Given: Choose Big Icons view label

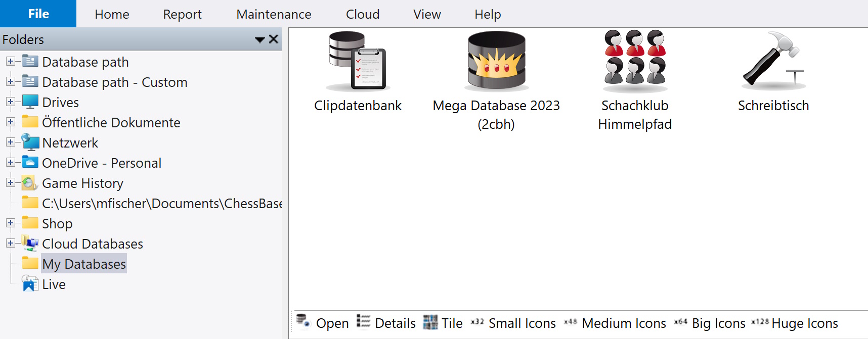Looking at the screenshot, I should point(718,323).
